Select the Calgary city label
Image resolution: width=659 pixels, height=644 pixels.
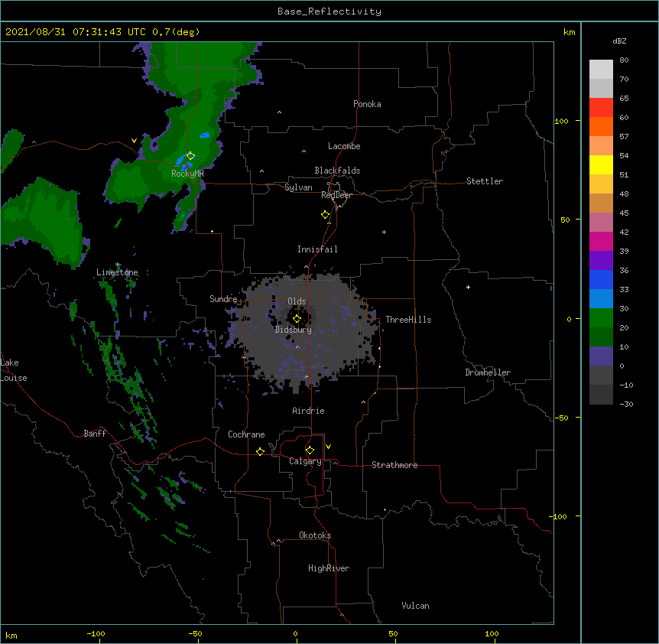click(x=306, y=461)
